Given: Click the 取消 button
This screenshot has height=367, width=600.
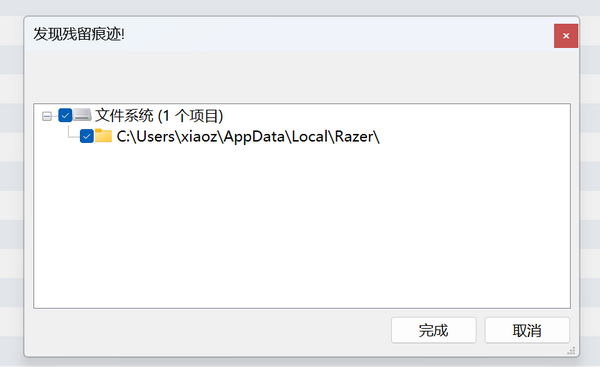Looking at the screenshot, I should (527, 330).
